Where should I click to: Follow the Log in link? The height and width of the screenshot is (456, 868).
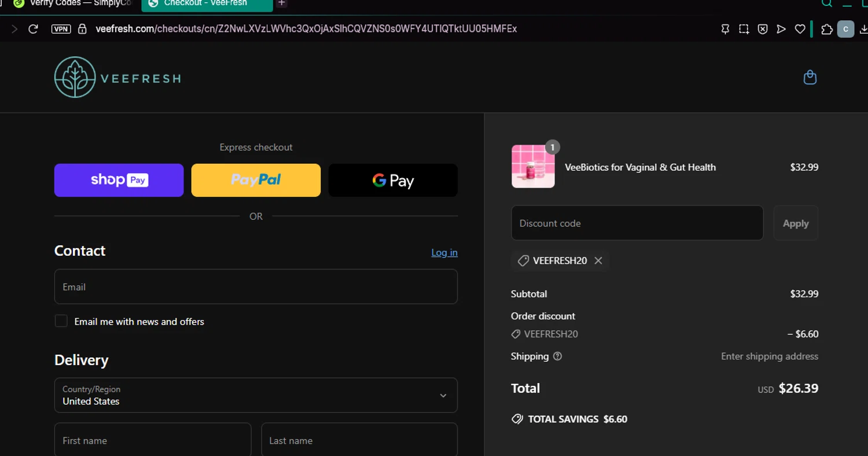(x=444, y=253)
